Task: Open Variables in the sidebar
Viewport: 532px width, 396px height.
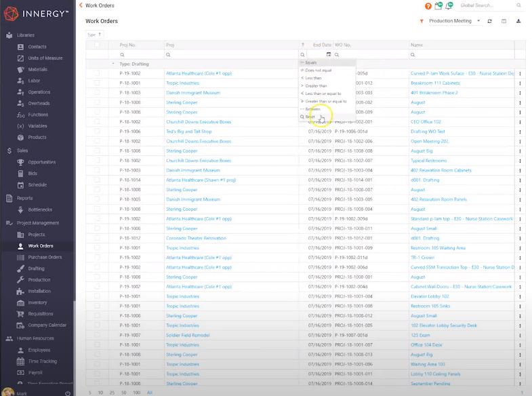Action: tap(37, 126)
